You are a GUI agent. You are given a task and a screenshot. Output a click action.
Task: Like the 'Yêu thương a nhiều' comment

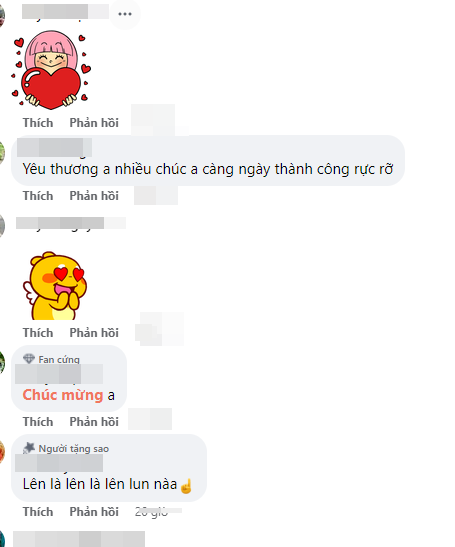click(x=38, y=196)
